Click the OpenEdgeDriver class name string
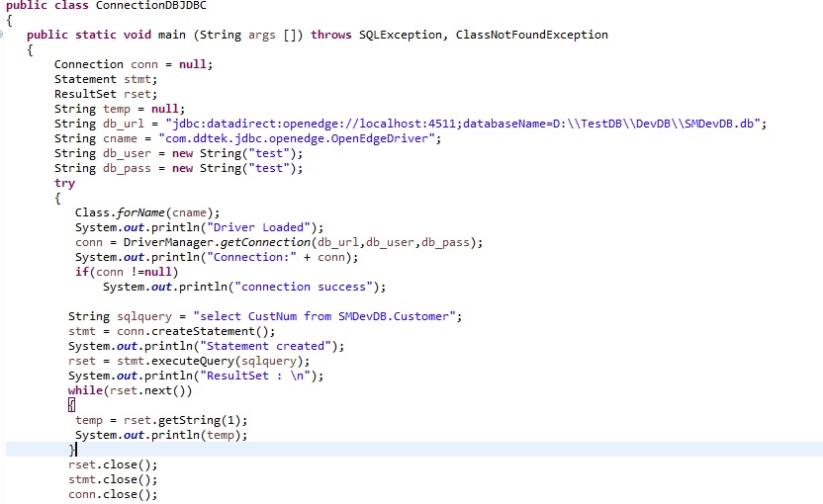The width and height of the screenshot is (823, 504). (x=297, y=138)
